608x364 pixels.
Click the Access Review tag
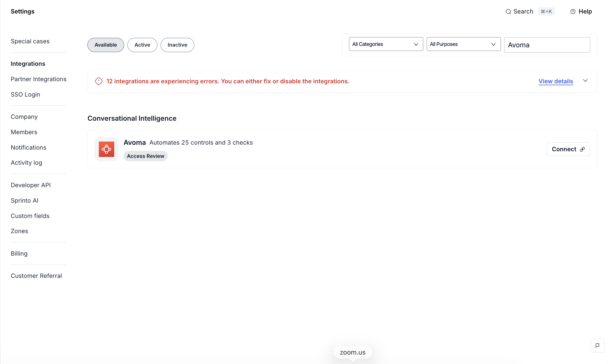[145, 156]
